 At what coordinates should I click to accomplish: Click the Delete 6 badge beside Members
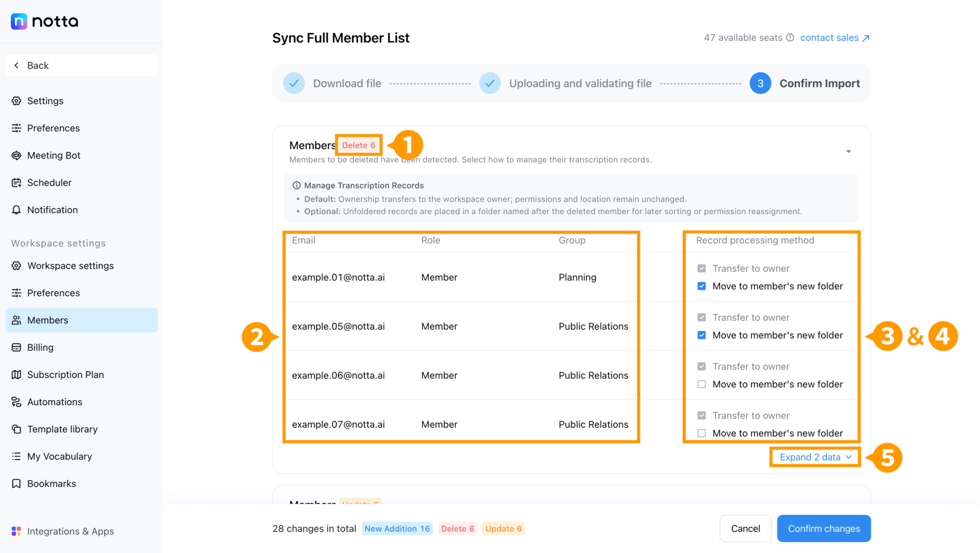pos(359,145)
